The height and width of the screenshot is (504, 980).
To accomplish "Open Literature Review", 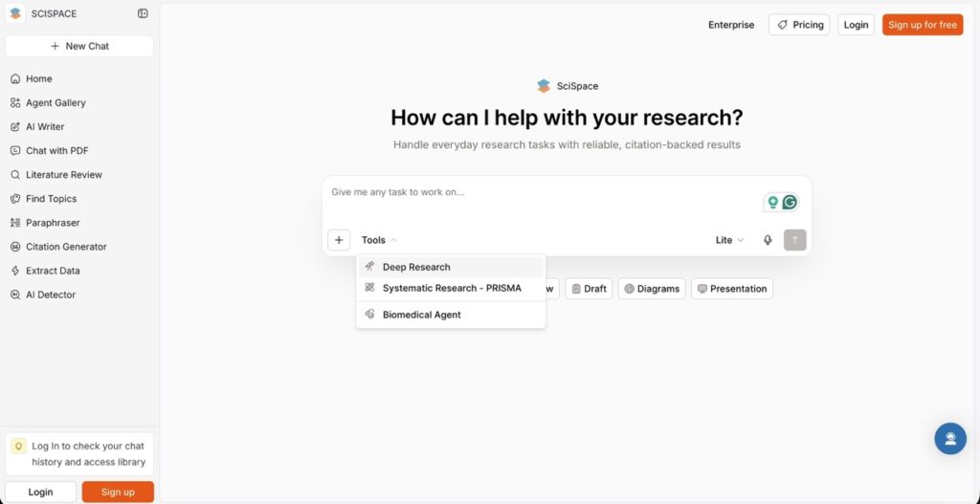I will coord(79,175).
